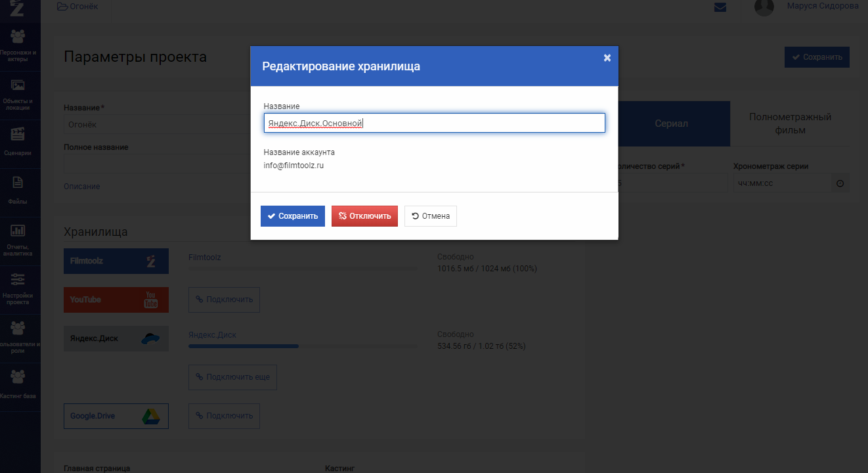Click the Filmtoolz storage usage bar
This screenshot has height=473, width=868.
303,269
